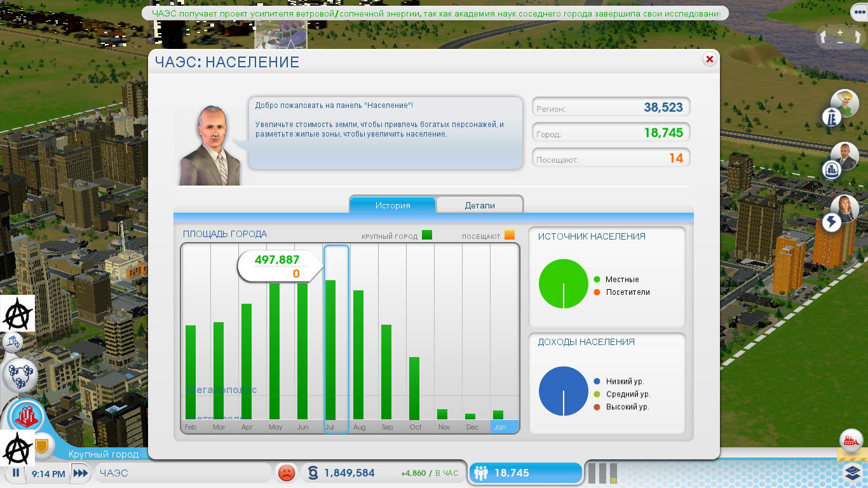Open the region connected-cities icon
This screenshot has width=868, height=488.
tap(21, 375)
